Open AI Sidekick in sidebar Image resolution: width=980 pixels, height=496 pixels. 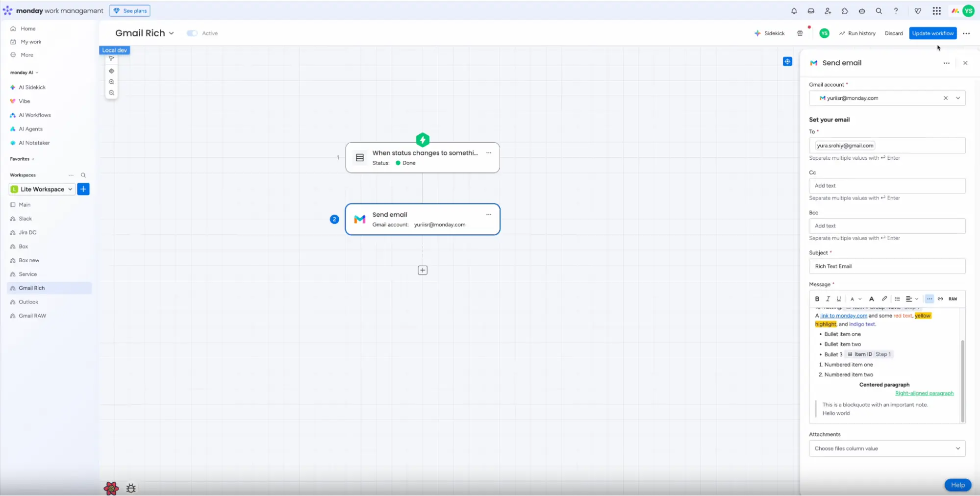pyautogui.click(x=32, y=87)
